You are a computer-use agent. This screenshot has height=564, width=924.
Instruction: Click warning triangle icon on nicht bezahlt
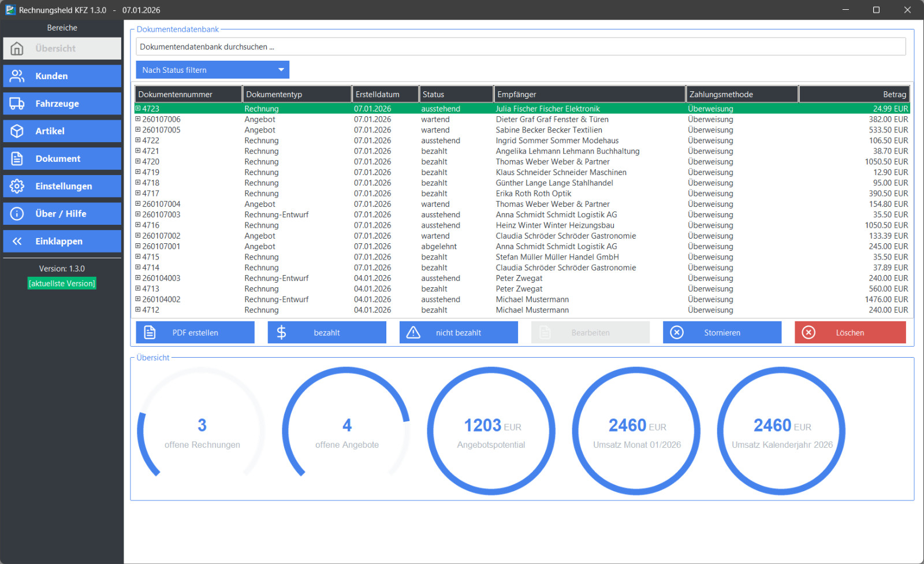pos(413,332)
